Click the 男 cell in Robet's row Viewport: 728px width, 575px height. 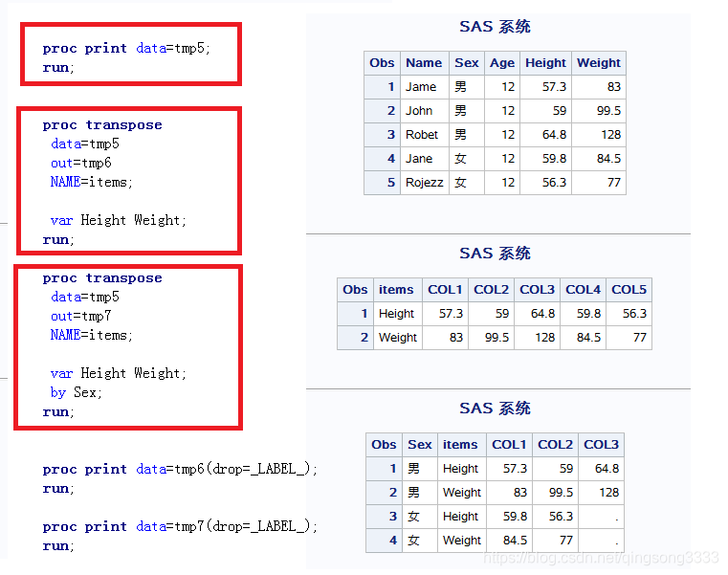(x=467, y=135)
